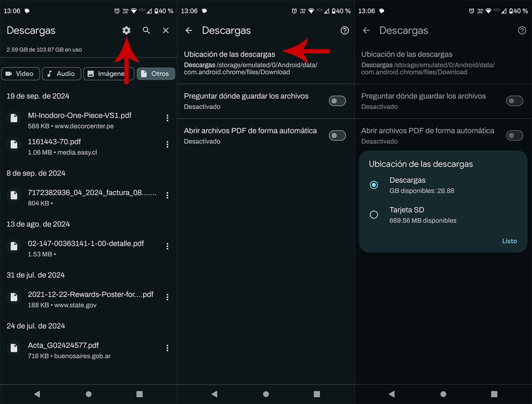
Task: Open help icon on right dimmed screen
Action: tap(522, 30)
